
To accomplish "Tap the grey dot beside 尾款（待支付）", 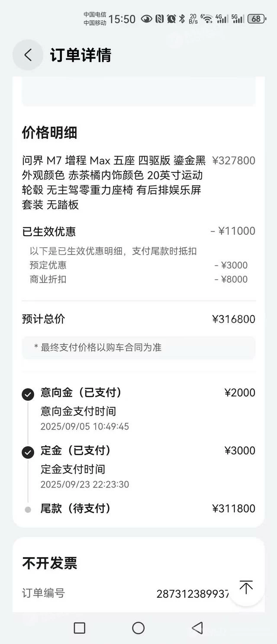I will 28,510.
